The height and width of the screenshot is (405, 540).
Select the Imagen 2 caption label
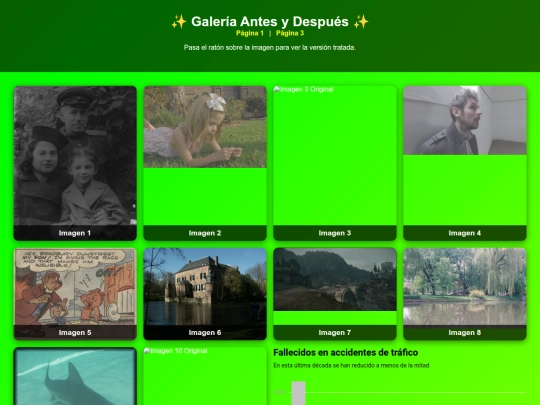pyautogui.click(x=205, y=233)
